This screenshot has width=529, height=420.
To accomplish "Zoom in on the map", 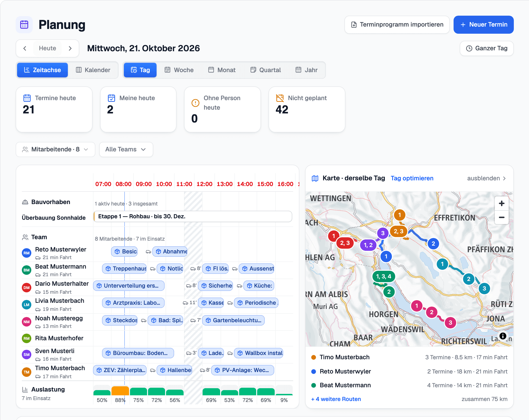I will pyautogui.click(x=501, y=203).
